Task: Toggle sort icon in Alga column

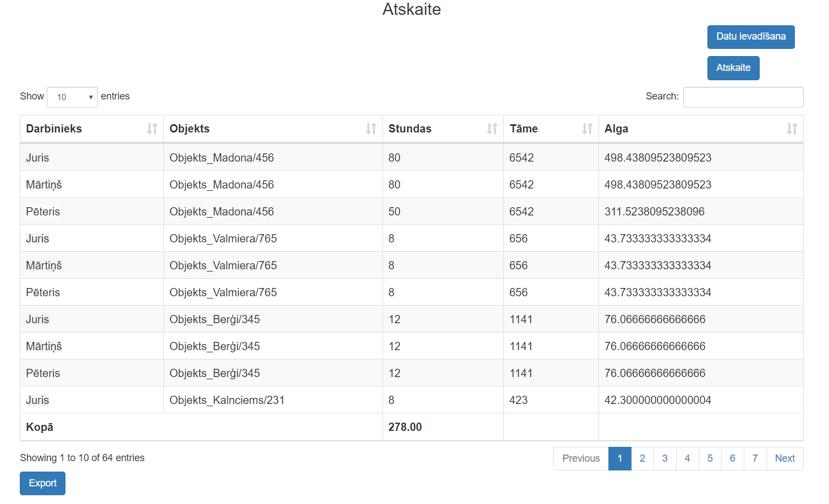Action: tap(792, 129)
